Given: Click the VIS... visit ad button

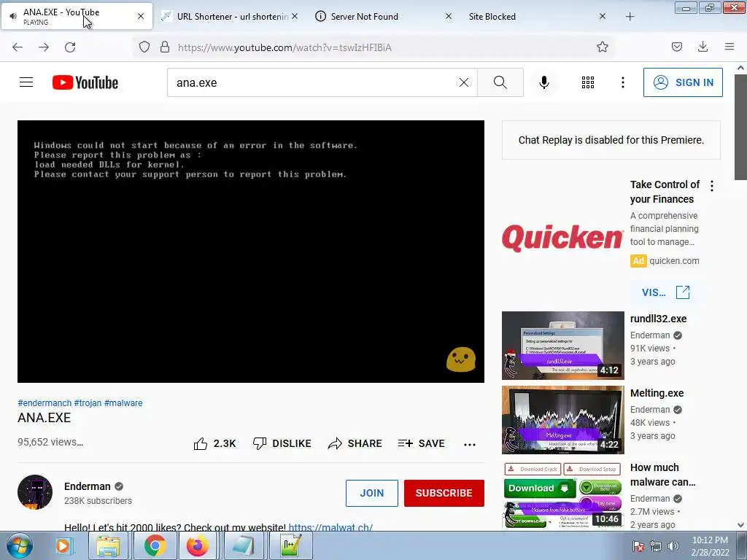Looking at the screenshot, I should tap(665, 292).
